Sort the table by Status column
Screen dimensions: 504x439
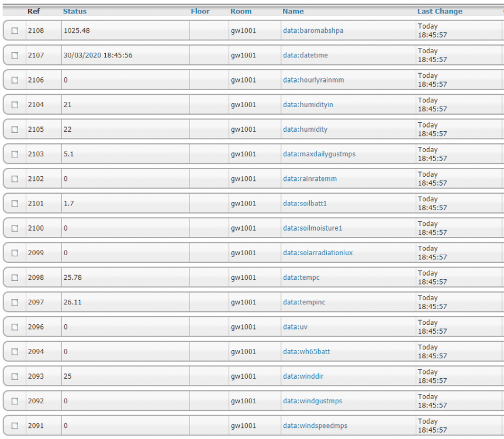(75, 11)
